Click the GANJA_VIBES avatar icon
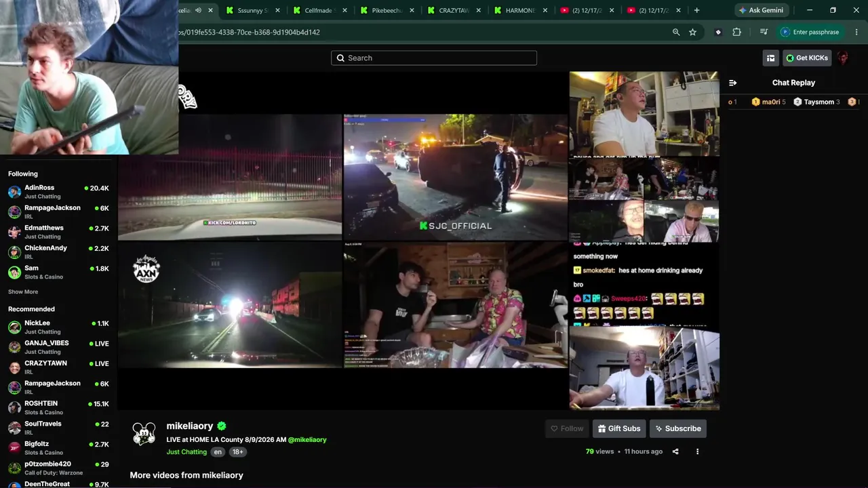The image size is (868, 488). 14,347
